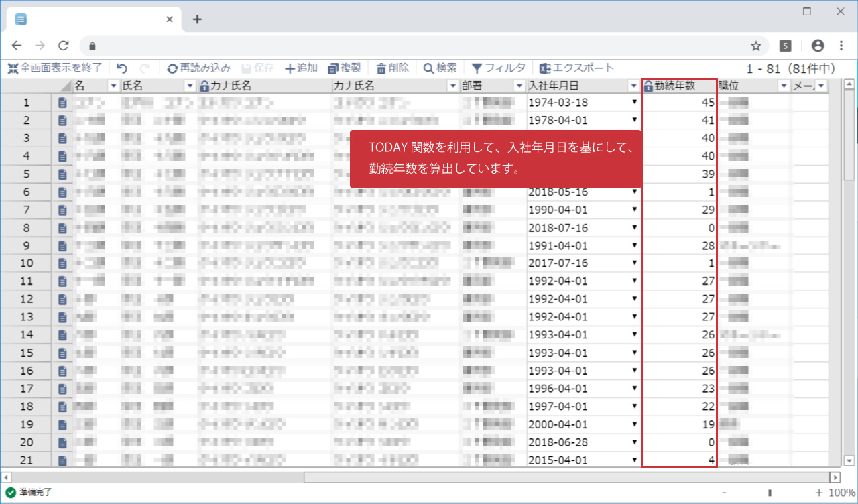Click the undo arrow in the toolbar
Image resolution: width=858 pixels, height=504 pixels.
(122, 68)
